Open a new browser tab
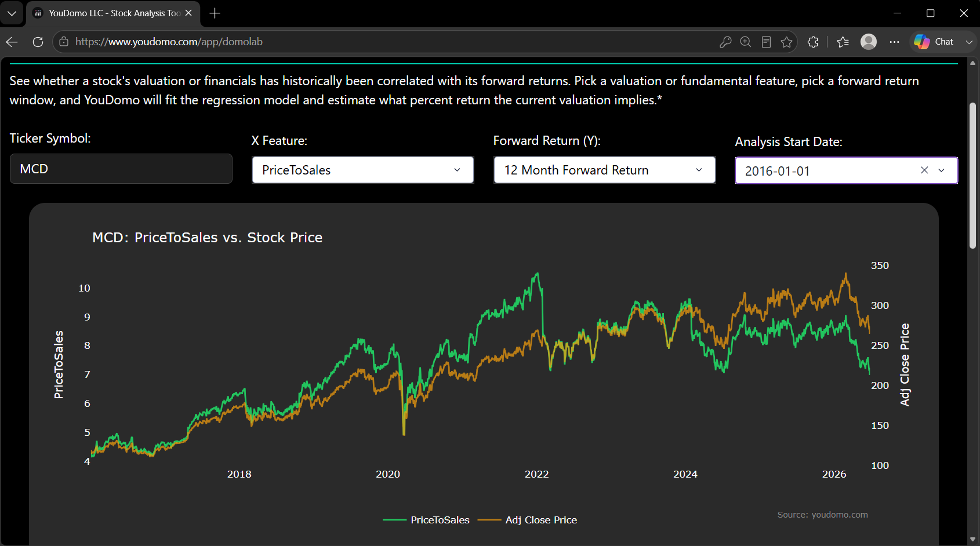Image resolution: width=980 pixels, height=546 pixels. pyautogui.click(x=215, y=13)
